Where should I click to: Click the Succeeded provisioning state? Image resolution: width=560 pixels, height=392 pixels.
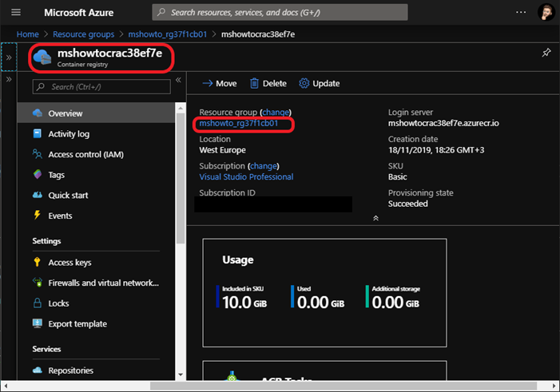point(408,204)
